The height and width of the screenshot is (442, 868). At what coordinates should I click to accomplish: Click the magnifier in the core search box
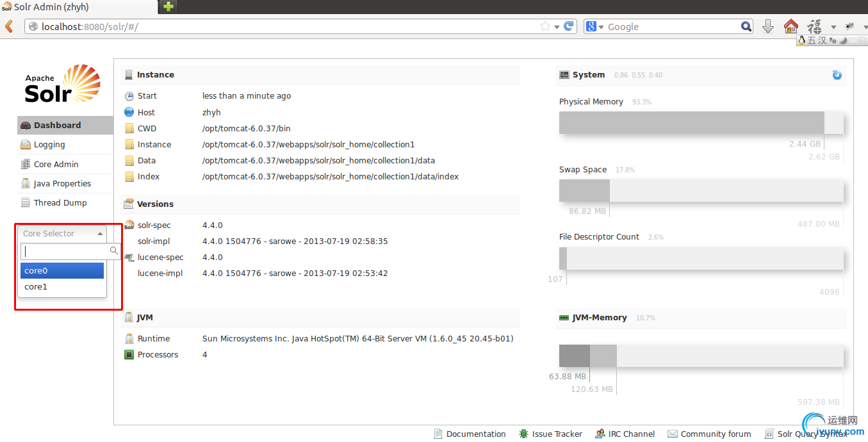pyautogui.click(x=114, y=250)
